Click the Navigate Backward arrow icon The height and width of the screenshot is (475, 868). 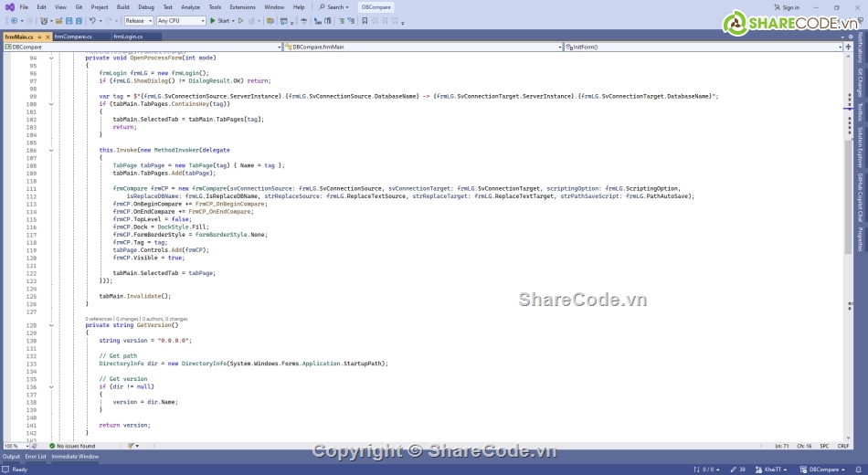pyautogui.click(x=14, y=20)
